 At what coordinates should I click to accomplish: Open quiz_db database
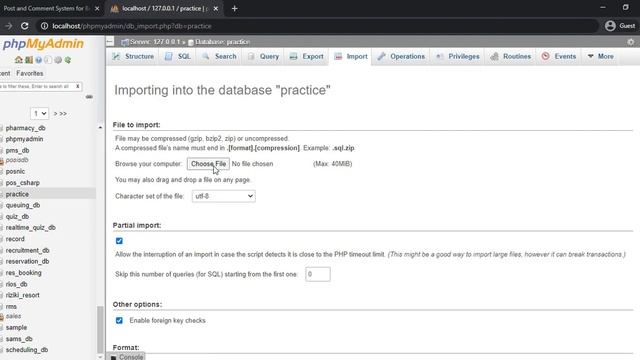[17, 217]
